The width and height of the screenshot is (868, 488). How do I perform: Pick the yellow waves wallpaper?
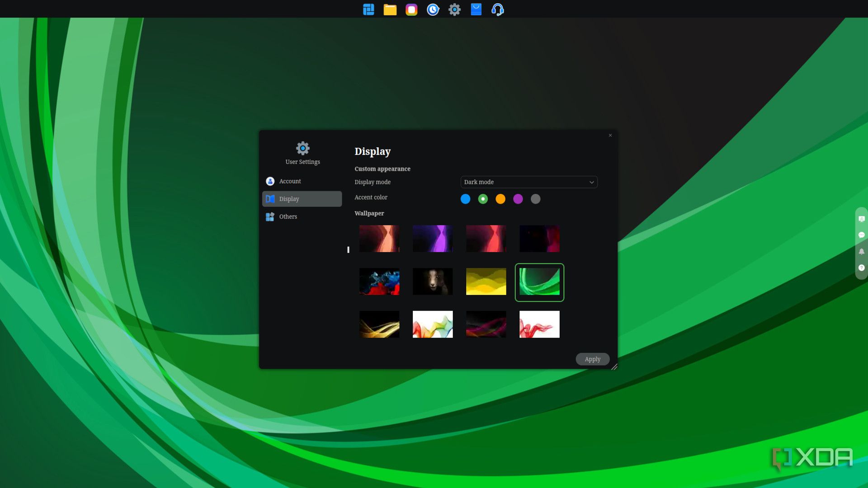click(x=486, y=282)
